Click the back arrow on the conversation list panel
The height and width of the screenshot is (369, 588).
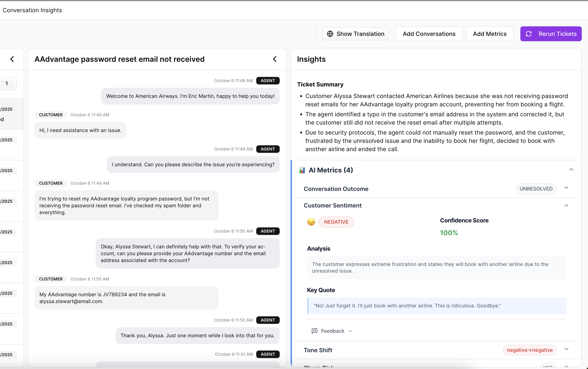click(12, 59)
